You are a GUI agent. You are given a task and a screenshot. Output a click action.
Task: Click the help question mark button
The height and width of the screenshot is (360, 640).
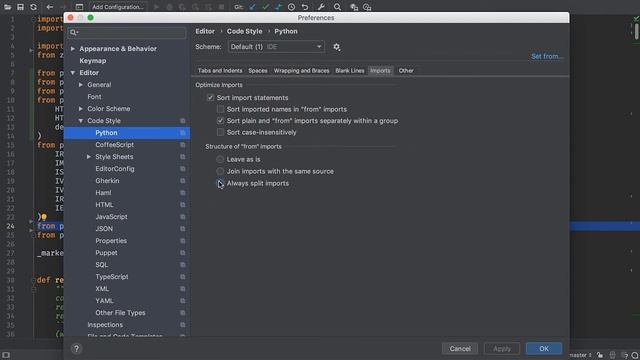[x=76, y=349]
